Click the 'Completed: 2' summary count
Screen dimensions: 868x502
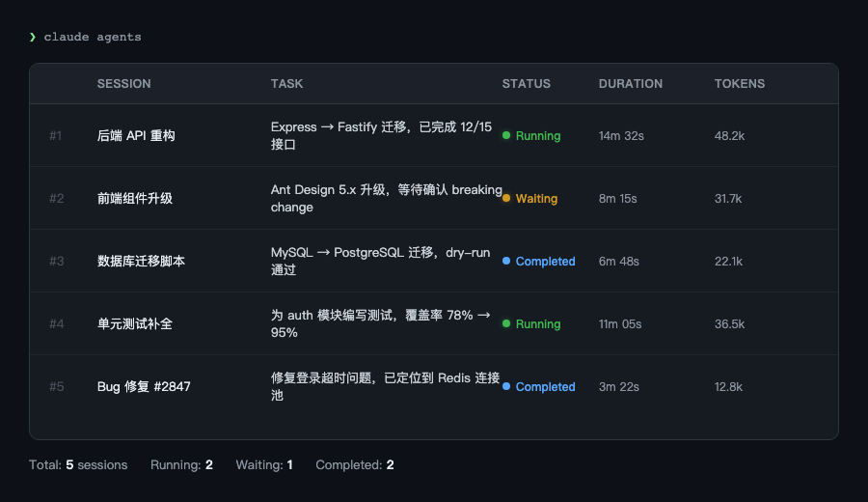click(x=355, y=465)
